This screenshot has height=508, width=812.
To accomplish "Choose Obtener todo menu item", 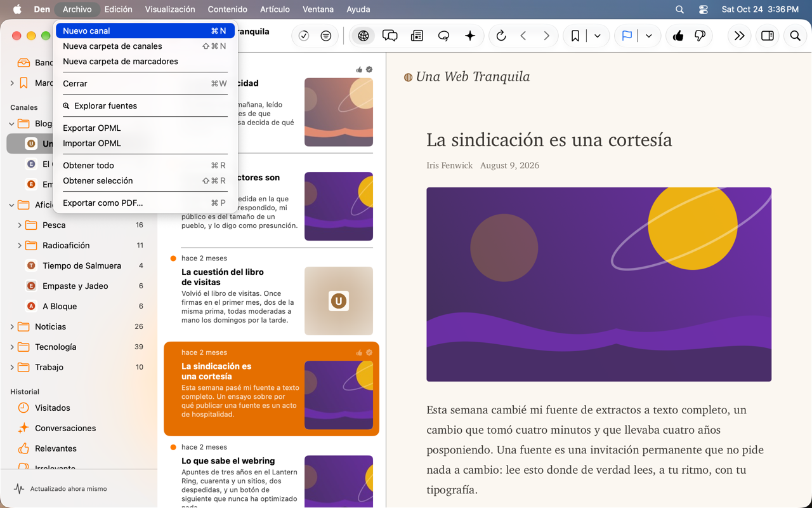I will [x=145, y=165].
